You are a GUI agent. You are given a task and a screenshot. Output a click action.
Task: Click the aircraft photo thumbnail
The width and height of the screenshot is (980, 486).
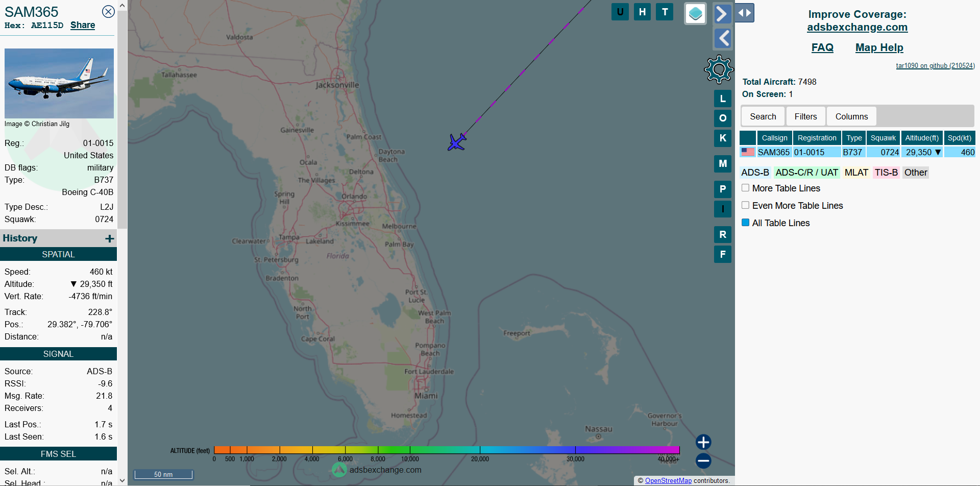point(59,83)
